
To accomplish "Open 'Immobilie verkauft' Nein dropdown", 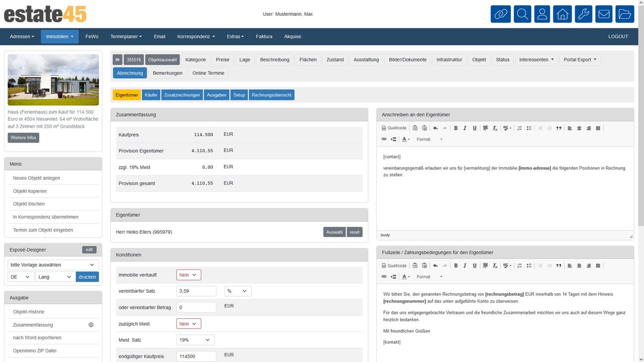I will [x=189, y=275].
